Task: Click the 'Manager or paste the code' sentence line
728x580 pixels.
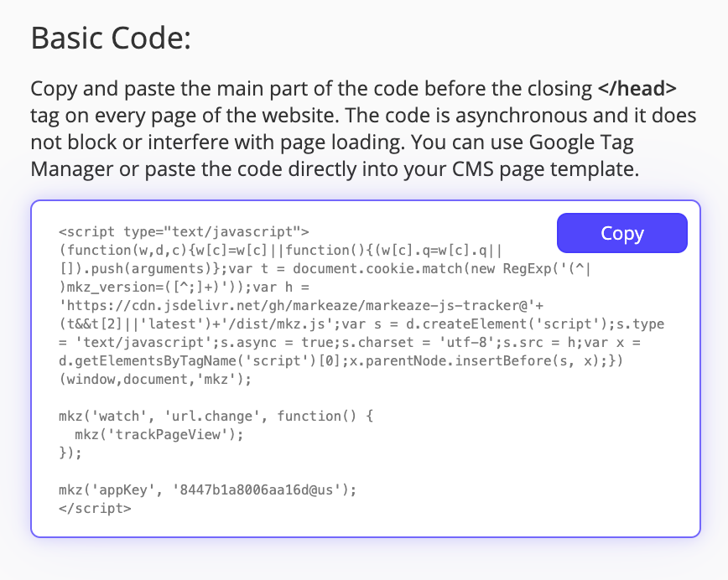Action: (x=335, y=169)
